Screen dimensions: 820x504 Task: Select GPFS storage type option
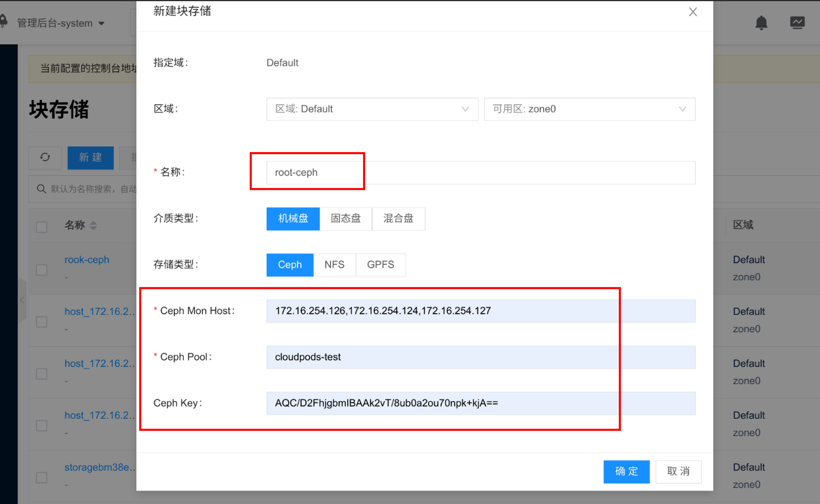tap(380, 265)
